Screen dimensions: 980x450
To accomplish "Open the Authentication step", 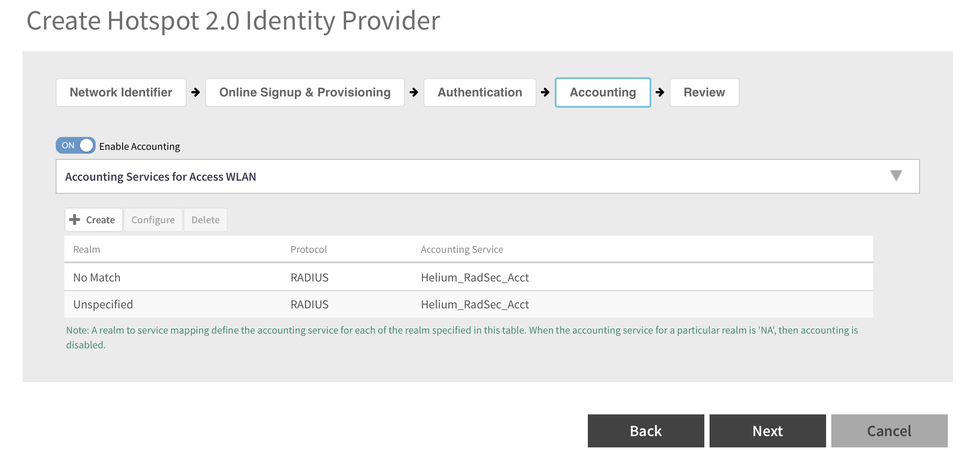I will (480, 93).
